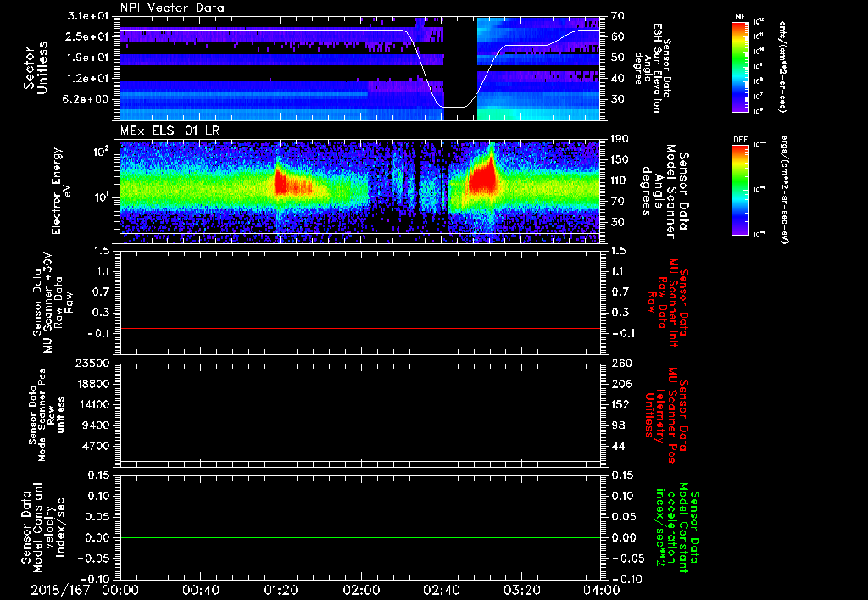Click the 02:00 time axis label

tap(361, 590)
